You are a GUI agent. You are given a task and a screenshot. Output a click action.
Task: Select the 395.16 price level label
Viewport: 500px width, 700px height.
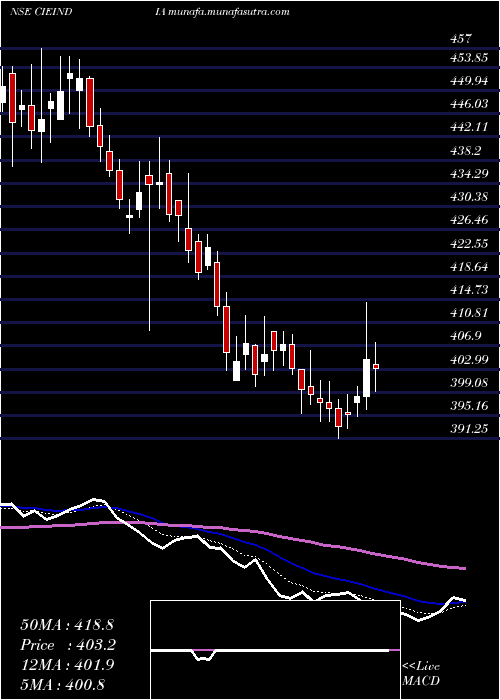468,406
